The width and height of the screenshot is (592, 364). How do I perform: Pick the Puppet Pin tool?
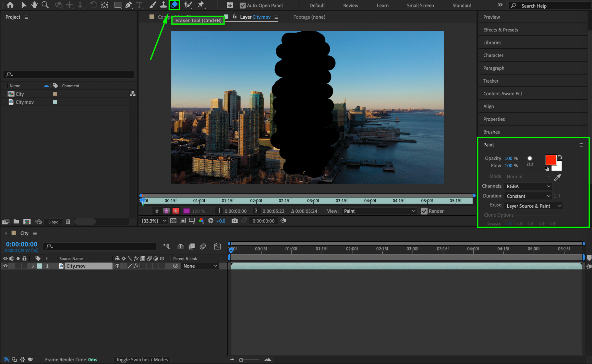[x=201, y=5]
